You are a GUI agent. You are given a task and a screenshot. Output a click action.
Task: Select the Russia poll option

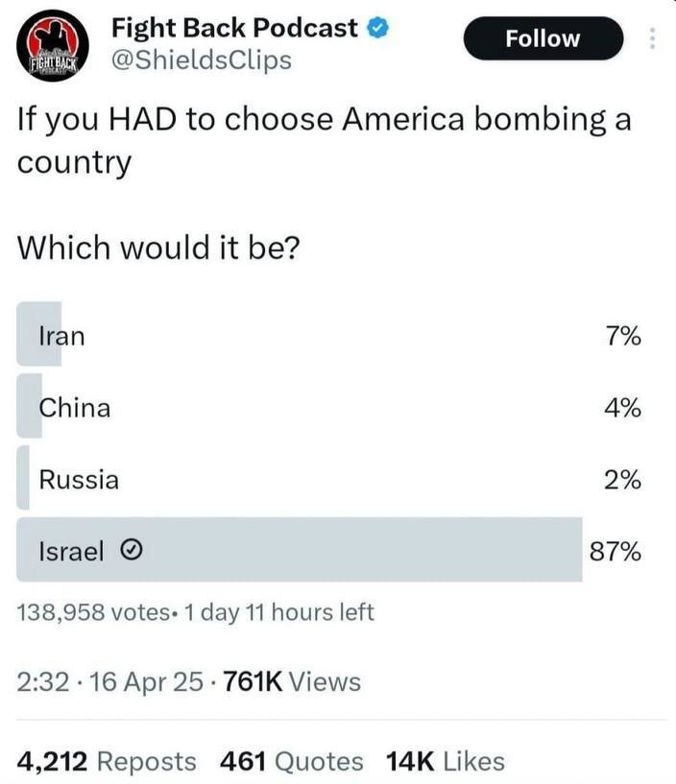(x=329, y=479)
